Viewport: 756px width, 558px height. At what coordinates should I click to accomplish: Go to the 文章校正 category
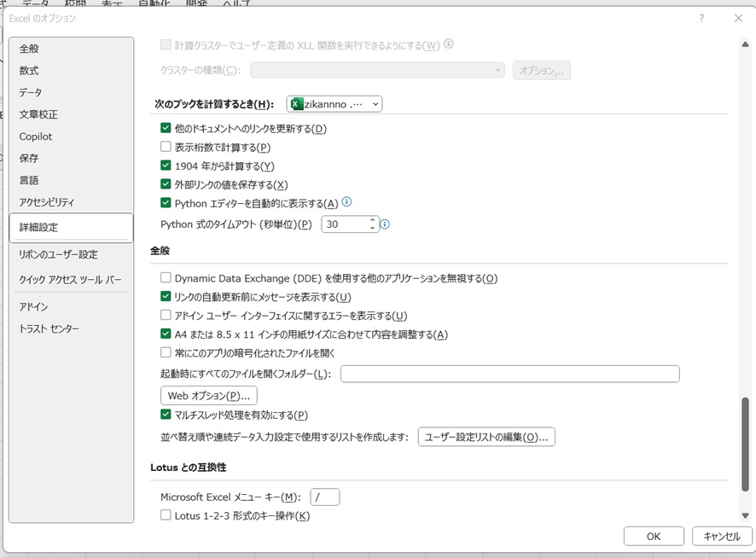pyautogui.click(x=71, y=114)
